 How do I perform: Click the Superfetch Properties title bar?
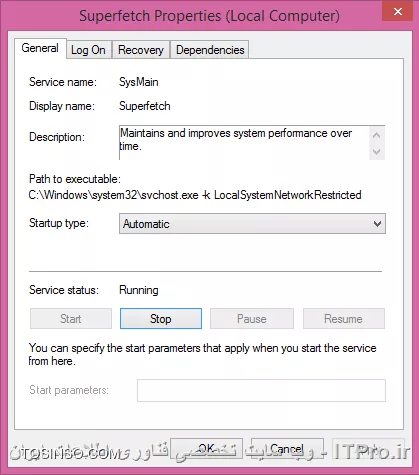tap(209, 16)
